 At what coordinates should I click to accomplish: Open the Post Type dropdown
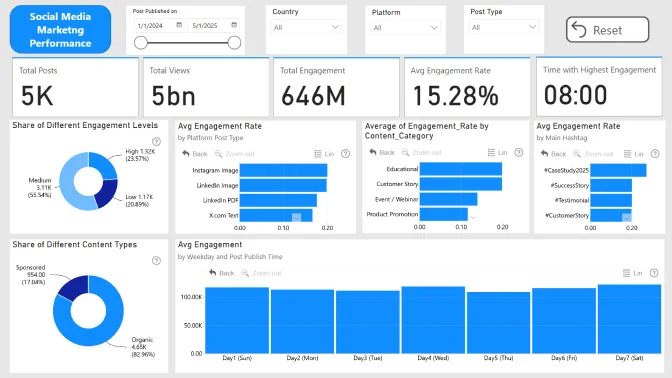click(x=504, y=27)
